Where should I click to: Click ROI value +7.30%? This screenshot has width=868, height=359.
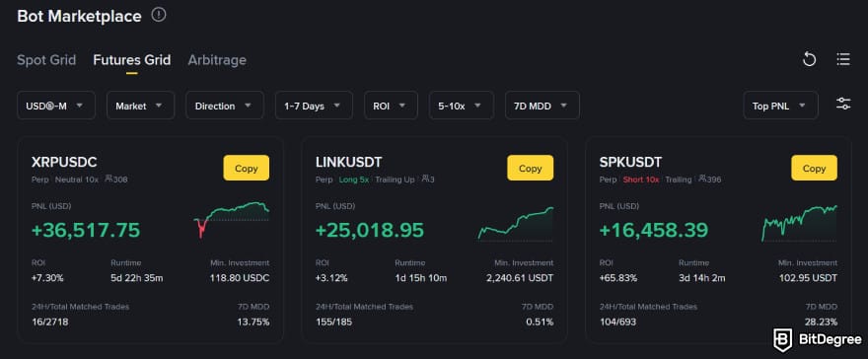[47, 278]
